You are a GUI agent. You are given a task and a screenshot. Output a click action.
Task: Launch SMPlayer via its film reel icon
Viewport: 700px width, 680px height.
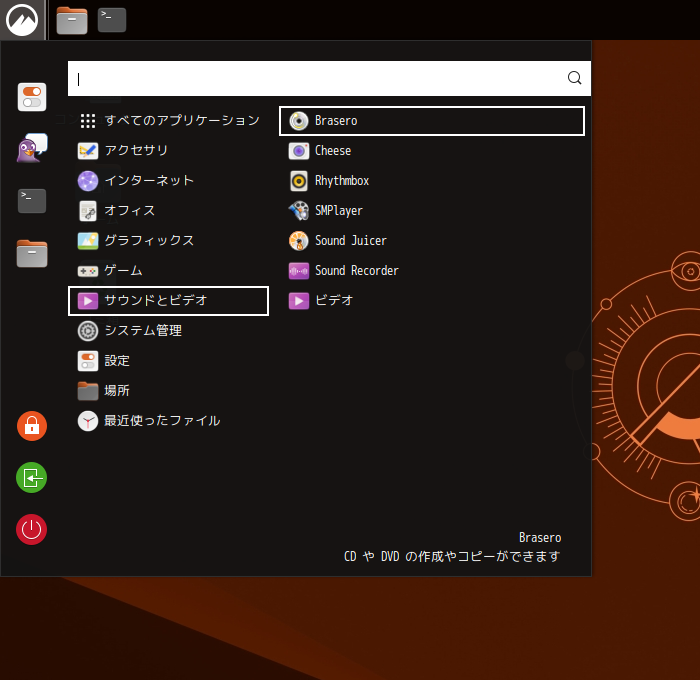299,211
